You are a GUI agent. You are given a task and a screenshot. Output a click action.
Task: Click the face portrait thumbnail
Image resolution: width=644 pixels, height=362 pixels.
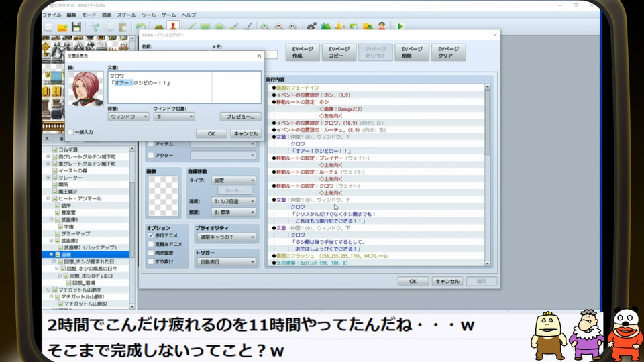click(x=86, y=89)
